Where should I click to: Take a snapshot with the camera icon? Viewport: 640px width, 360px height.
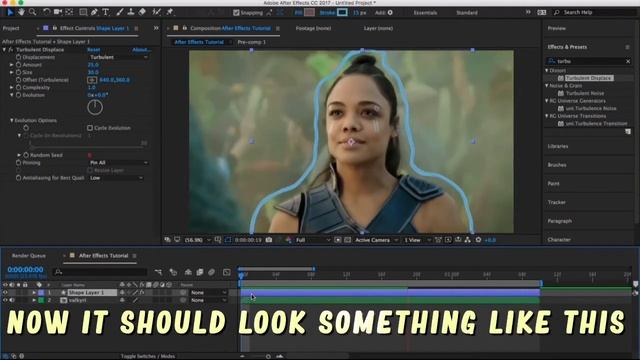pyautogui.click(x=269, y=240)
